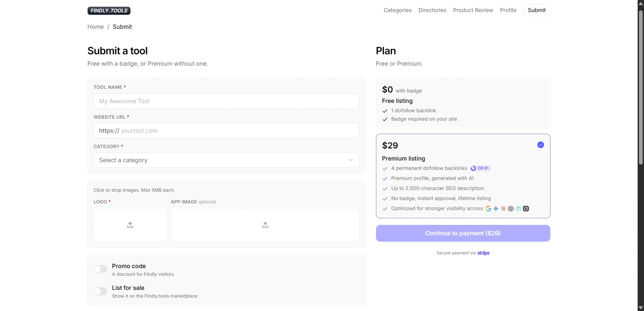Turn on the List for sale toggle

[100, 291]
